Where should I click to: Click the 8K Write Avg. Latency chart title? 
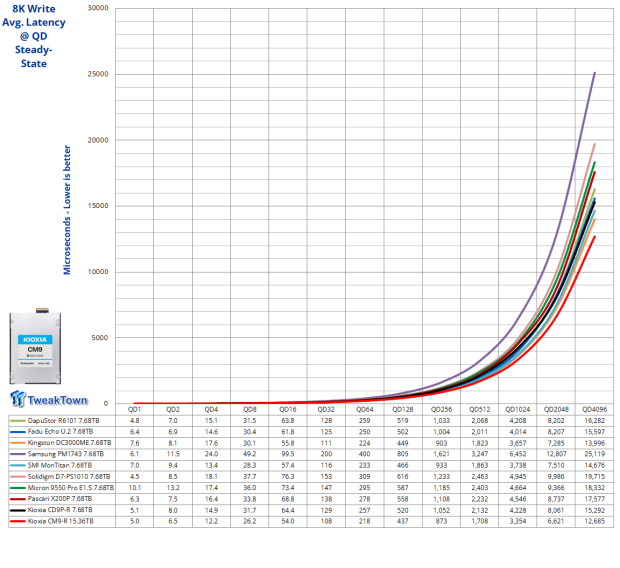tap(34, 36)
